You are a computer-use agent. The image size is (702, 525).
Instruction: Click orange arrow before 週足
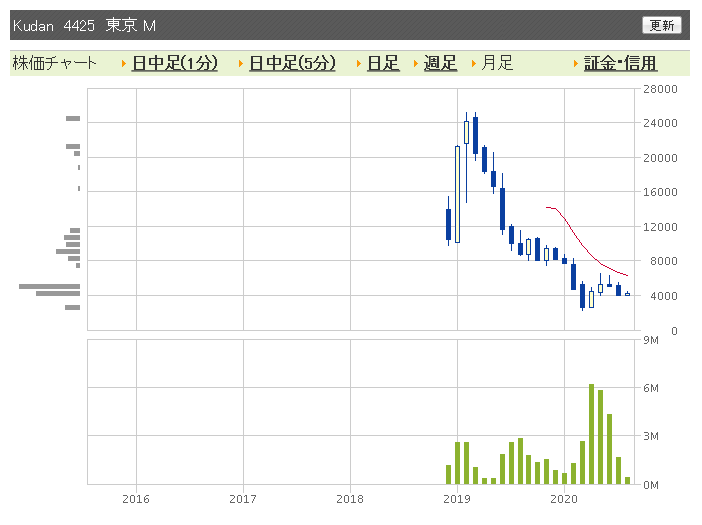415,64
